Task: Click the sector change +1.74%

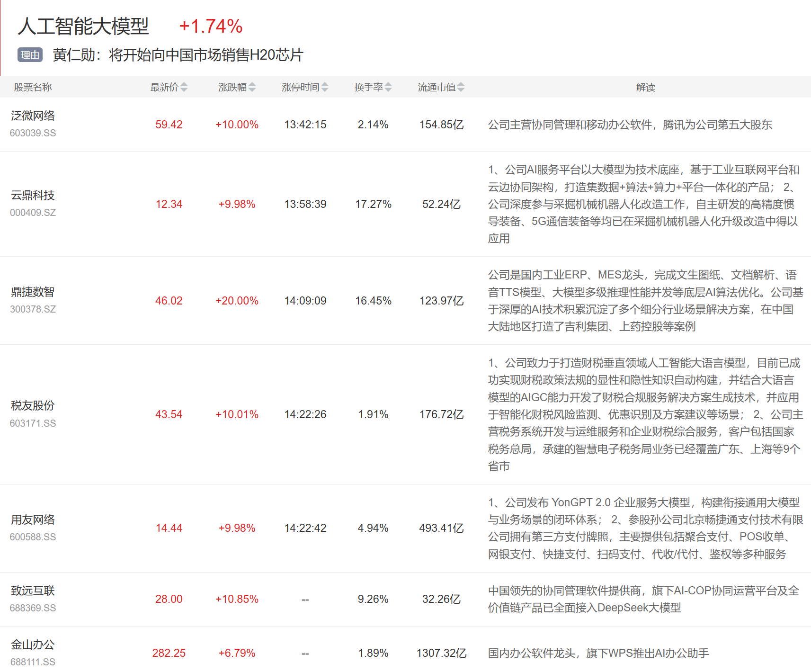Action: tap(211, 27)
